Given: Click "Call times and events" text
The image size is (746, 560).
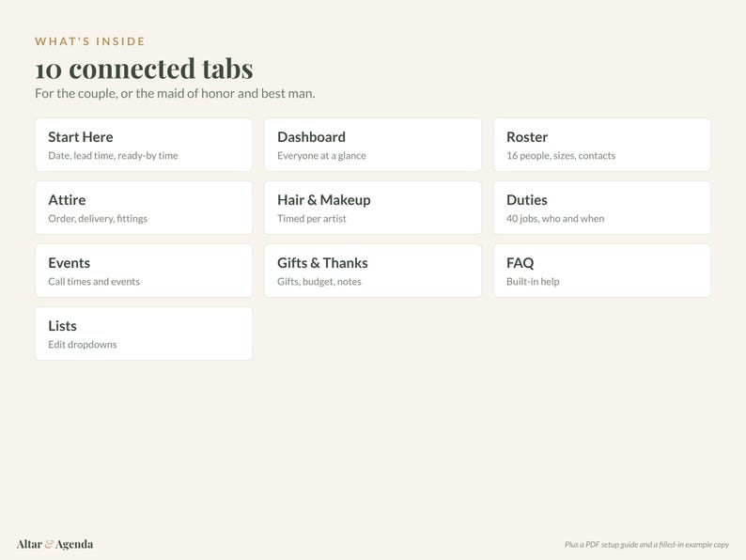Looking at the screenshot, I should pyautogui.click(x=94, y=282).
